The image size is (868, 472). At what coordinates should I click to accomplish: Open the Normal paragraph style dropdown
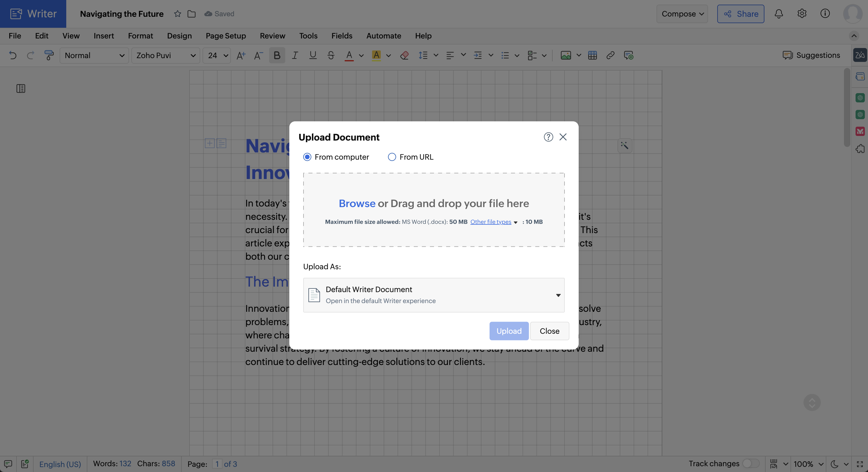point(94,55)
